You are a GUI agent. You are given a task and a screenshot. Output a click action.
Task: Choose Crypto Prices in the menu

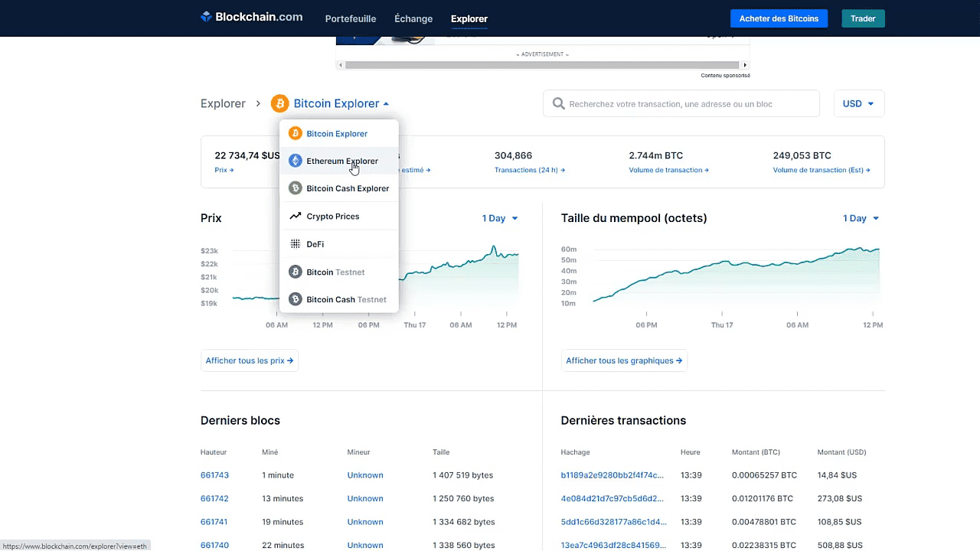pos(339,217)
